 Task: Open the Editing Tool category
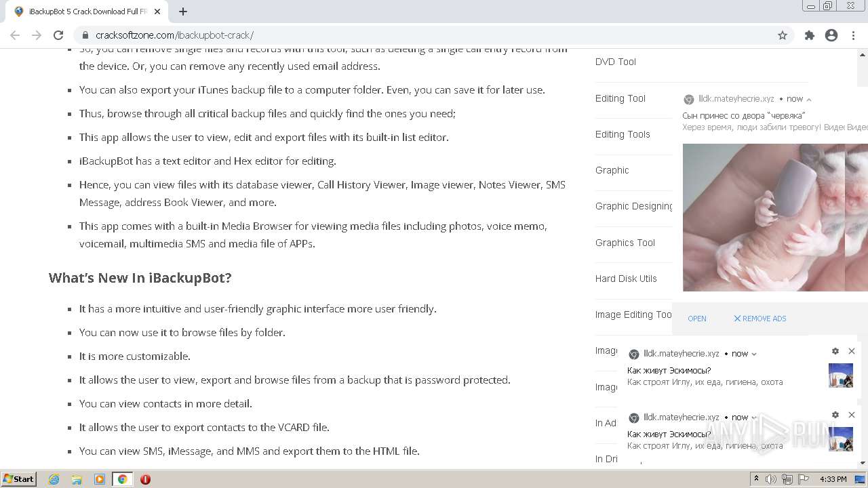click(x=620, y=98)
